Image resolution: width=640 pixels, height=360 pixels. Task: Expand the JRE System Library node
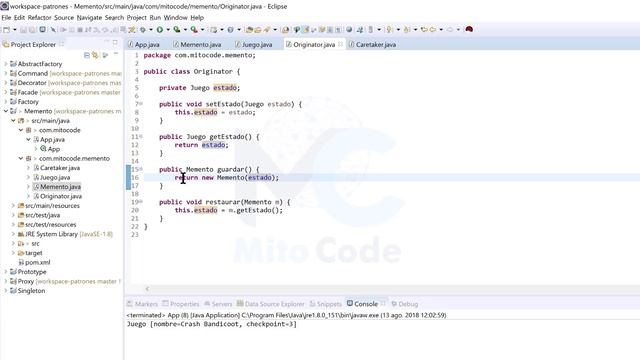13,234
